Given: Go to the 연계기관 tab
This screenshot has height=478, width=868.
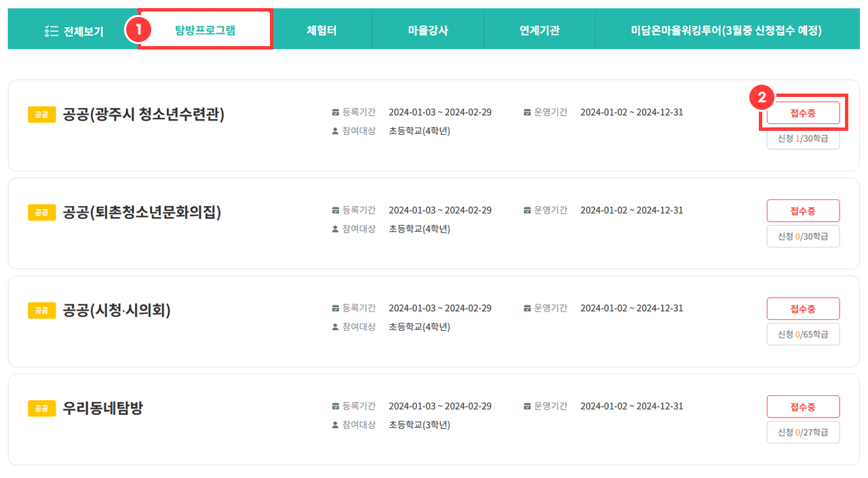Looking at the screenshot, I should tap(539, 30).
